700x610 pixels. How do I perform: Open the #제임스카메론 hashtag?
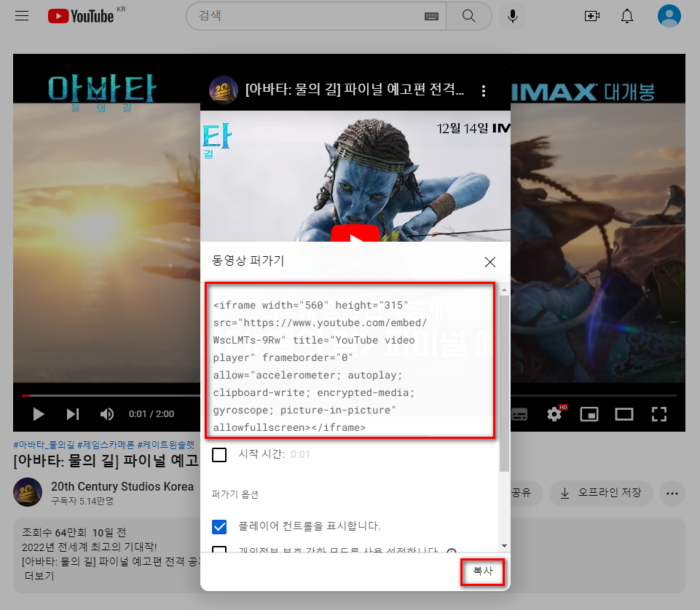[106, 445]
